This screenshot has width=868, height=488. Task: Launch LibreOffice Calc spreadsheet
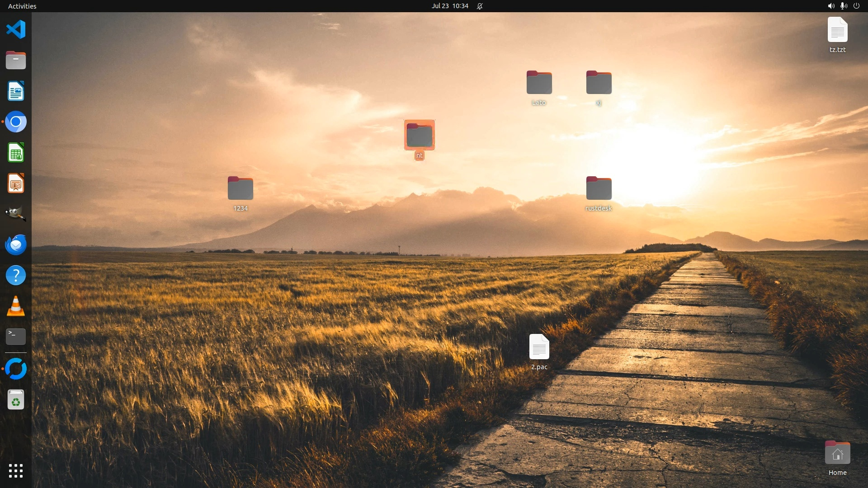tap(16, 153)
